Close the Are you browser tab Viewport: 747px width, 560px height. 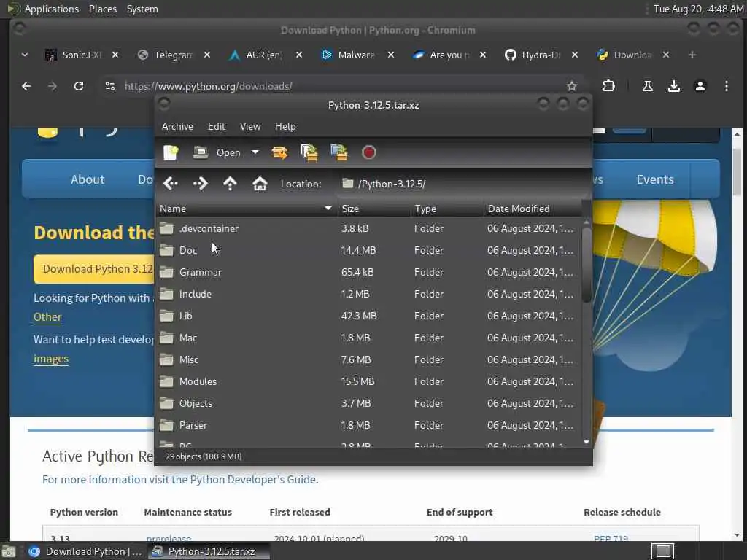[483, 55]
